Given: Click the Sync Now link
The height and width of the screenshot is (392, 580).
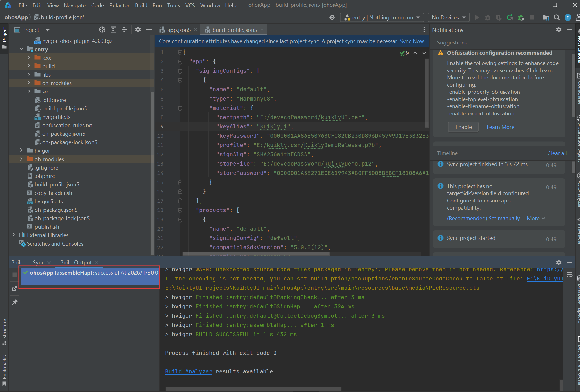Looking at the screenshot, I should coord(412,41).
